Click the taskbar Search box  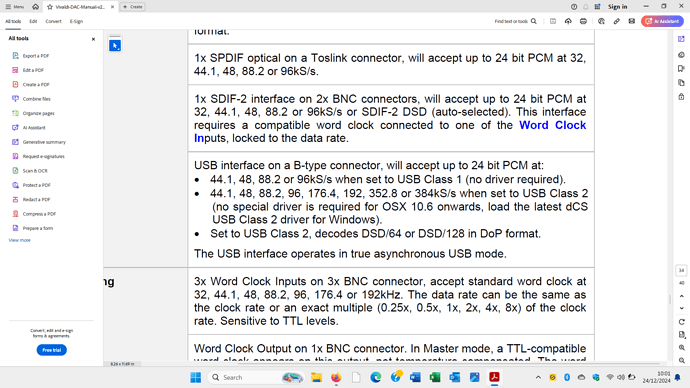pyautogui.click(x=256, y=377)
